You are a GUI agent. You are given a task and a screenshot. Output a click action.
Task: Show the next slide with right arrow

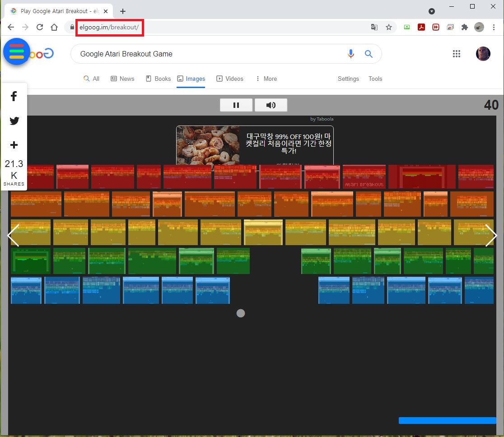491,235
